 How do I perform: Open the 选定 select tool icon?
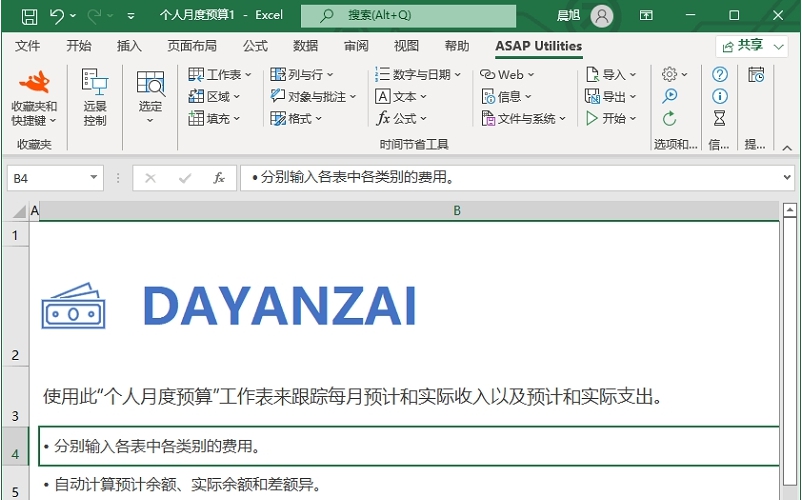[150, 97]
